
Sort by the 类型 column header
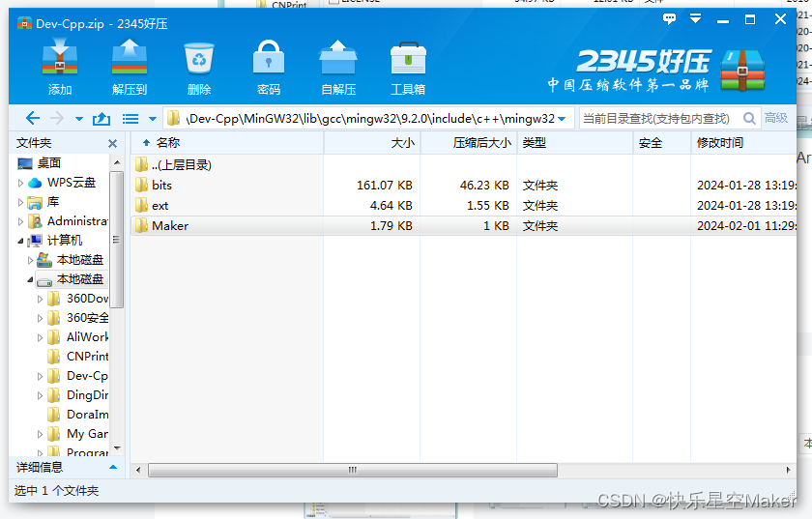[575, 143]
